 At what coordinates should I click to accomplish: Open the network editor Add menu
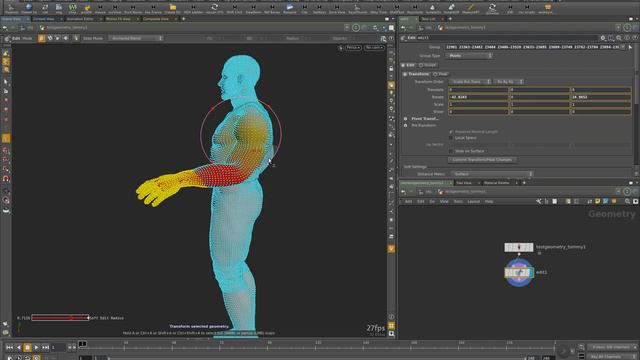(x=409, y=202)
